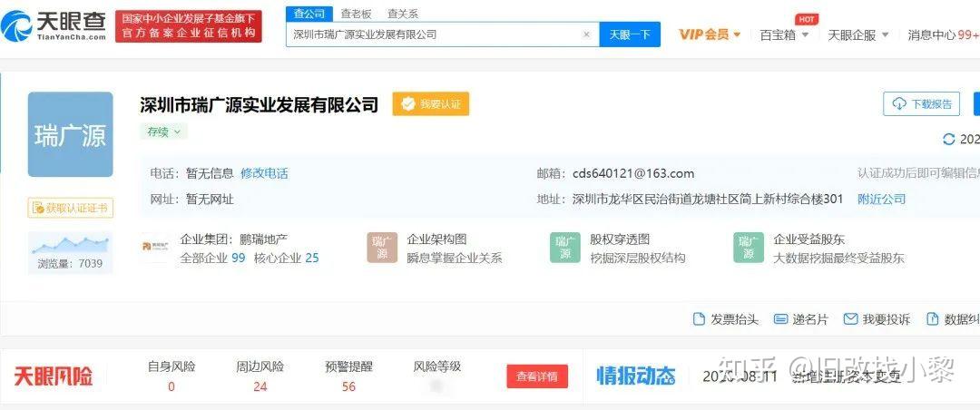Click the 核心企业 25 count
Viewport: 980px width, 410px height.
tap(286, 258)
